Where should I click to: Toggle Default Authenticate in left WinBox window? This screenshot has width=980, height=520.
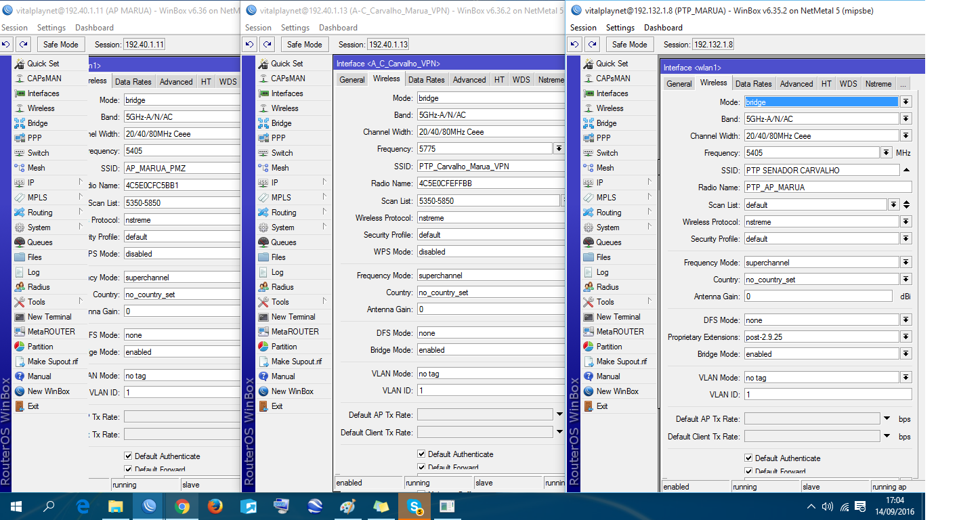point(128,456)
